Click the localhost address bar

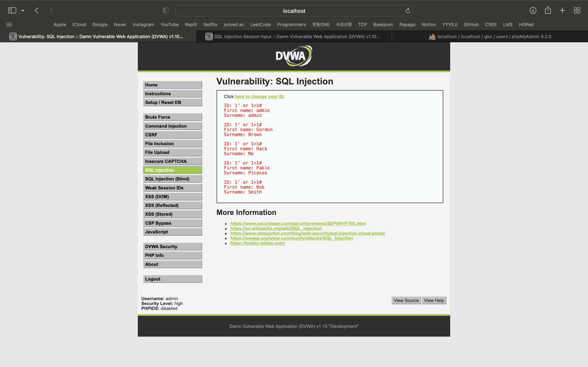[x=294, y=11]
